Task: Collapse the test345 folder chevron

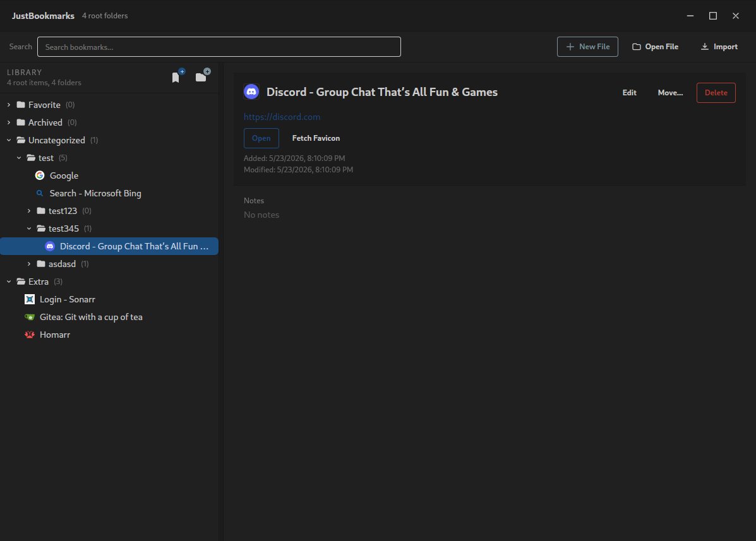Action: coord(29,229)
